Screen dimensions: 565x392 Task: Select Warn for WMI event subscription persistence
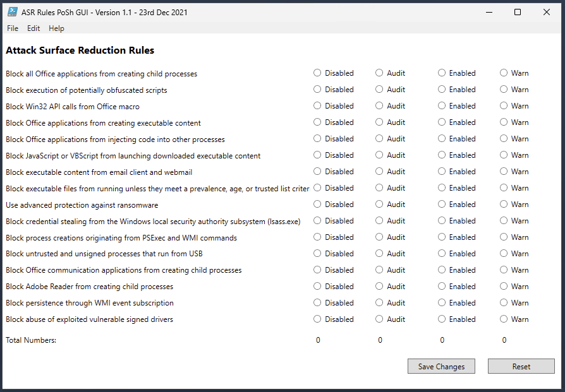504,303
